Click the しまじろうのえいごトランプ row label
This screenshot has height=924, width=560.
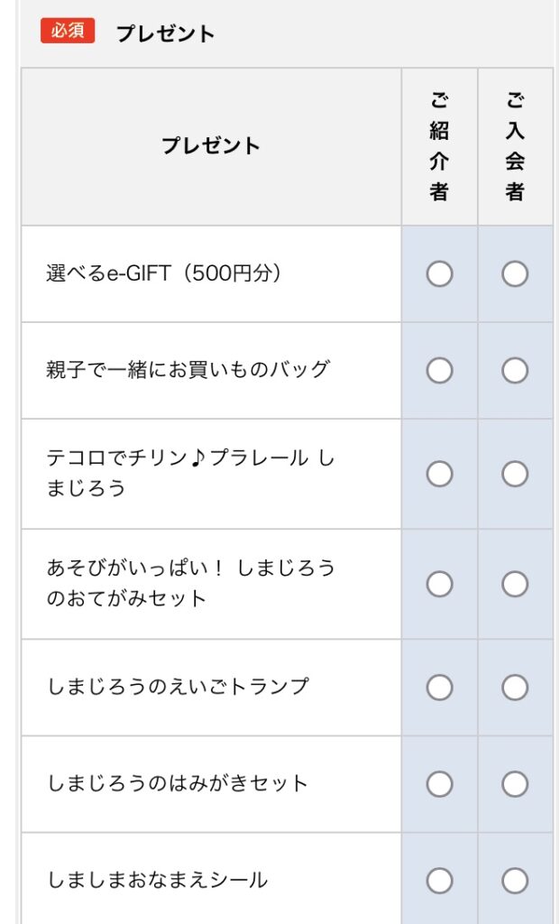(x=178, y=687)
